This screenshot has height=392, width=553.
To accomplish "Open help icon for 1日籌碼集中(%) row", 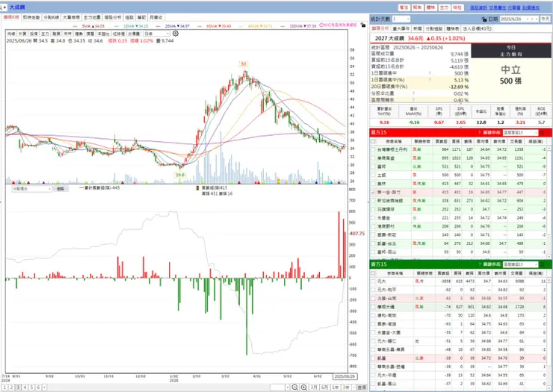I will 430,80.
